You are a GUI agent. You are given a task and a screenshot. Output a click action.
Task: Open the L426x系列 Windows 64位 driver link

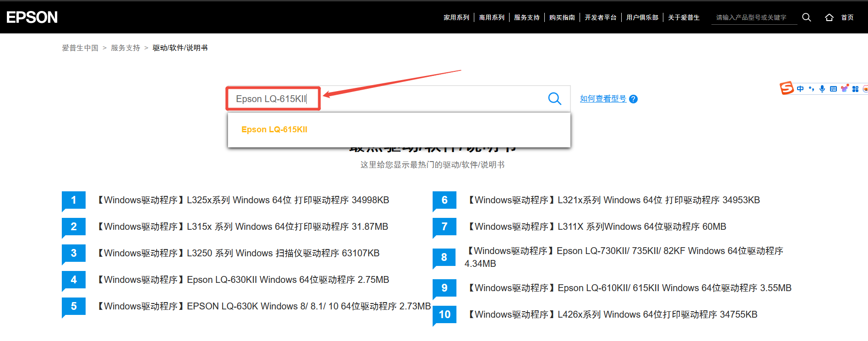click(x=612, y=314)
